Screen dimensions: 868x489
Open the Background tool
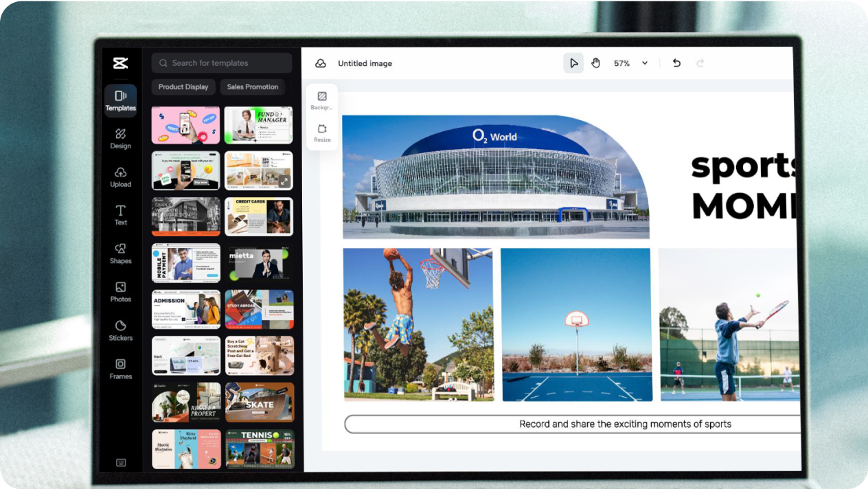coord(322,101)
